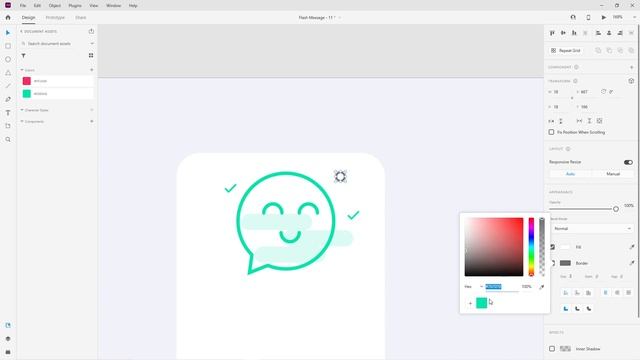The image size is (640, 360).
Task: Open the Plugins menu
Action: [75, 6]
